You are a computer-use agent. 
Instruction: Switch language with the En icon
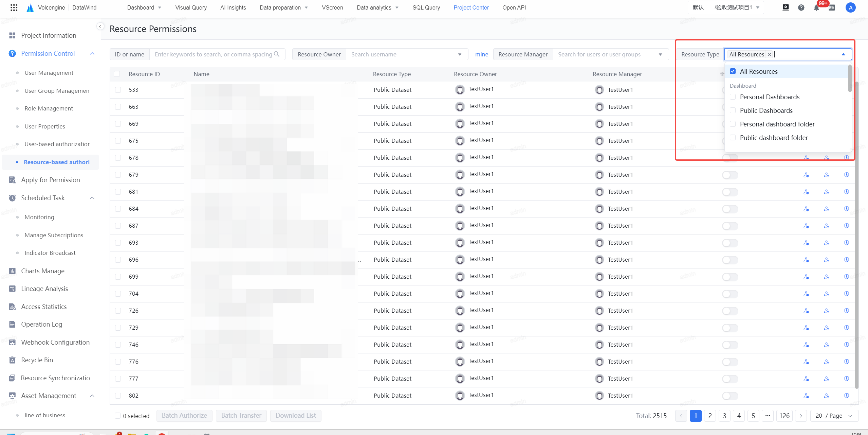pos(832,7)
